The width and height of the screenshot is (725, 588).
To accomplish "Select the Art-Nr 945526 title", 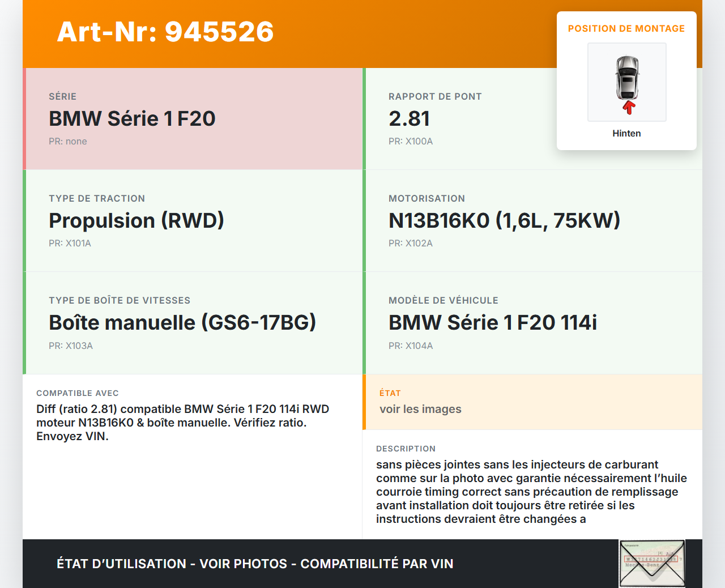I will (165, 32).
